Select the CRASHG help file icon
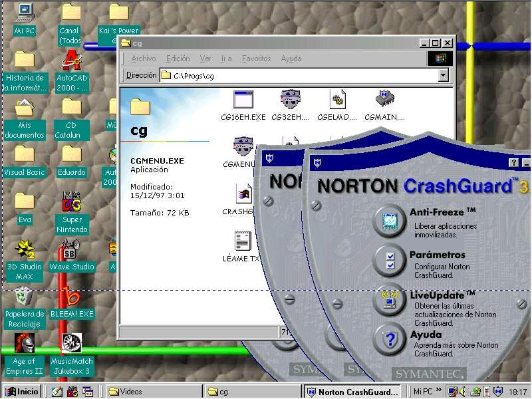The height and width of the screenshot is (399, 532). point(244,194)
